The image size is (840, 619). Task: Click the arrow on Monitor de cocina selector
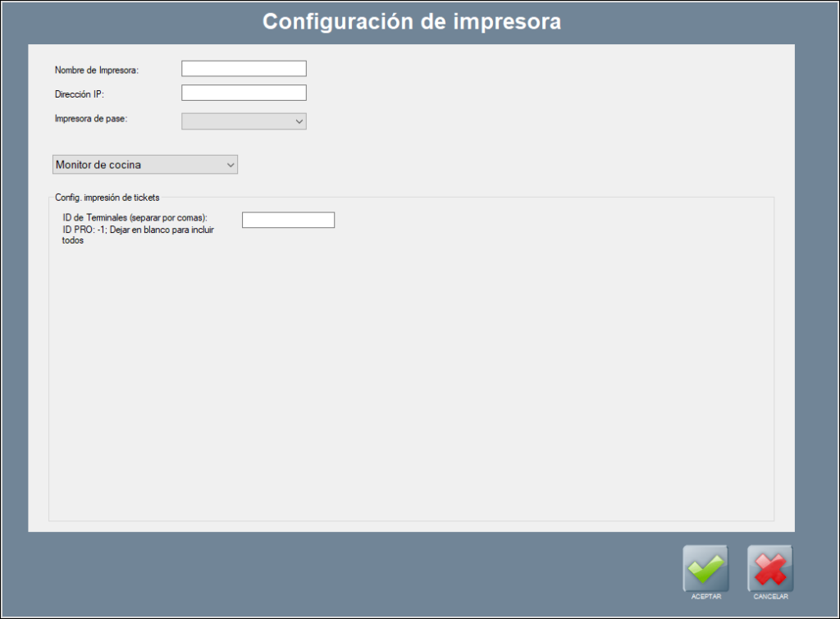pos(230,165)
